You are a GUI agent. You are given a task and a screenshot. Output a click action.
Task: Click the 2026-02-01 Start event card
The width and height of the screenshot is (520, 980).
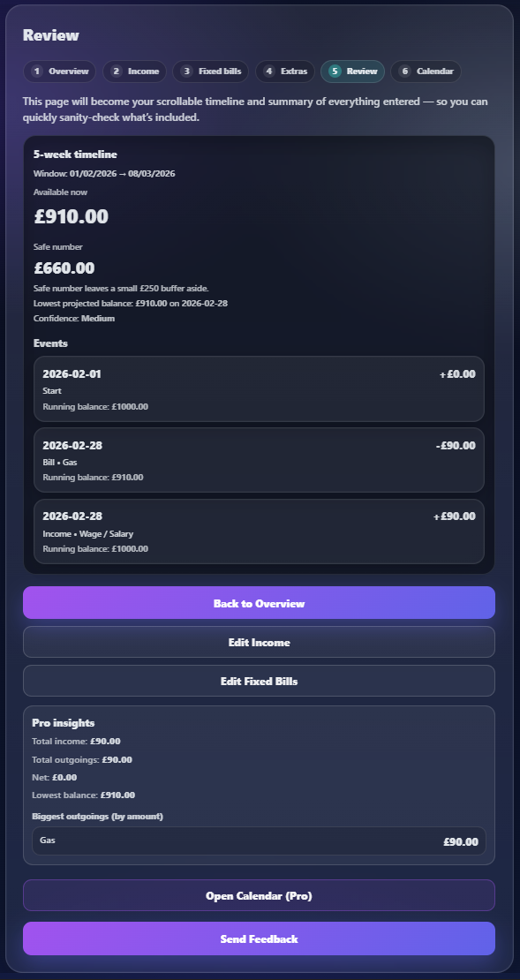pos(260,389)
